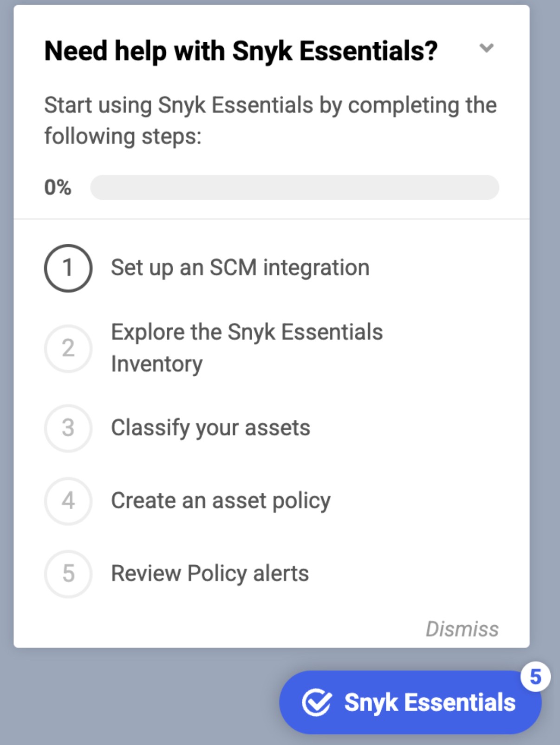Image resolution: width=560 pixels, height=745 pixels.
Task: Click the onboarding progress bar
Action: [x=294, y=188]
